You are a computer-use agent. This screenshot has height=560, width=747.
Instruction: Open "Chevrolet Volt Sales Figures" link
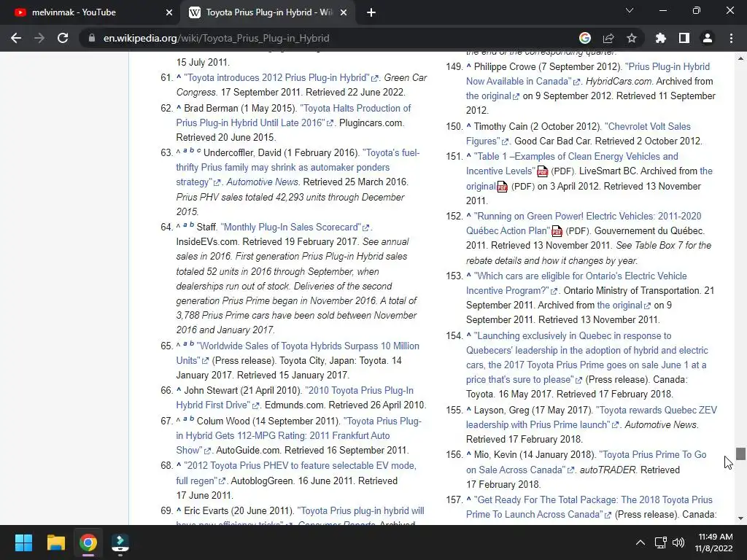578,133
